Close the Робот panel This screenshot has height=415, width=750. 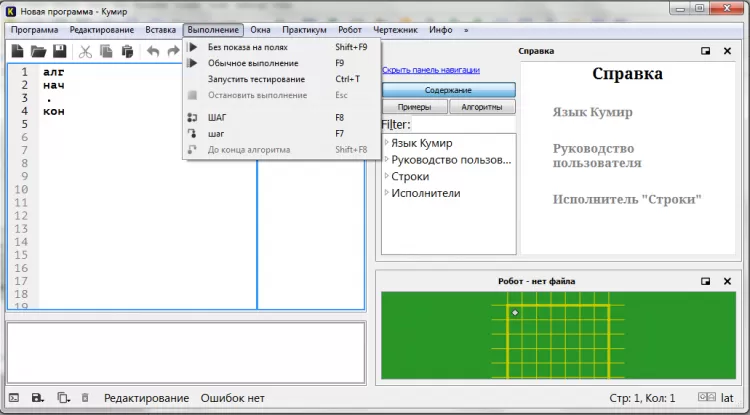[x=727, y=282]
